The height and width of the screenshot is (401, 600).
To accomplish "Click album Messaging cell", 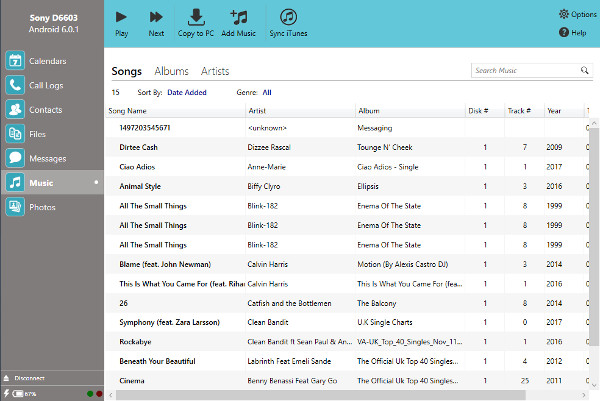I will 375,128.
